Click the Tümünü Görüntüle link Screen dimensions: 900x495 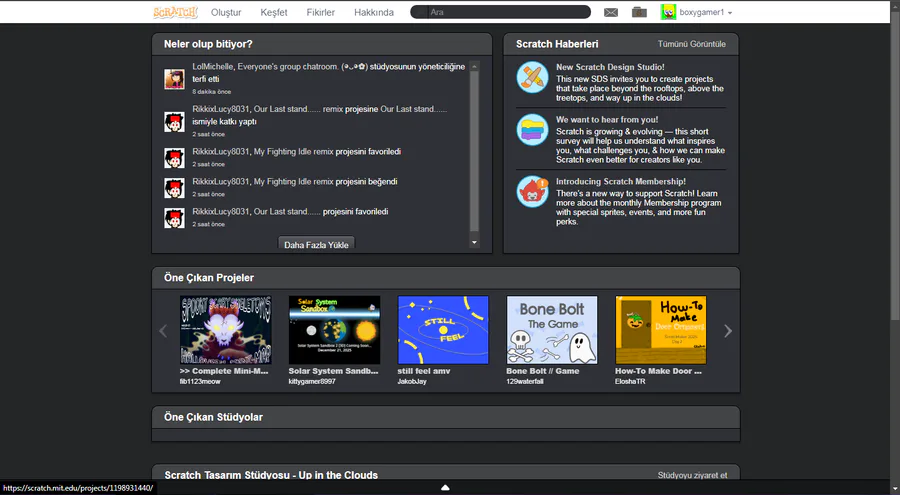coord(692,44)
